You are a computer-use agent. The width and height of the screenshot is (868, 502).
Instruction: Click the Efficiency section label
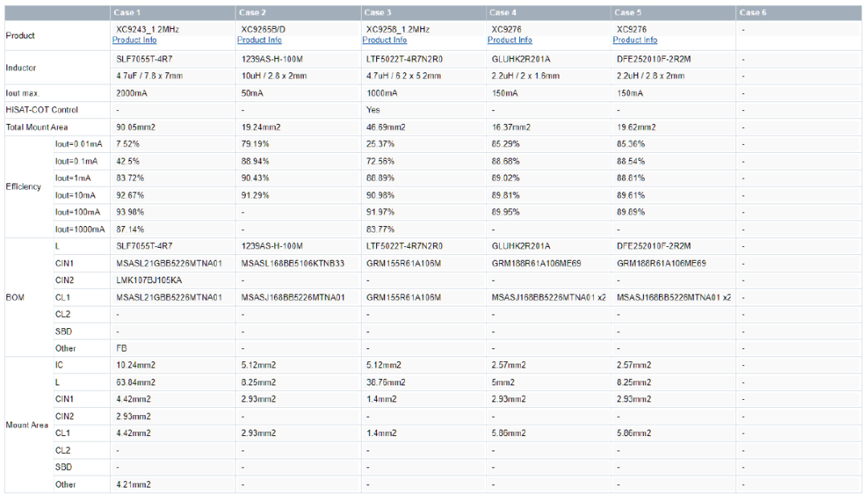(x=23, y=187)
